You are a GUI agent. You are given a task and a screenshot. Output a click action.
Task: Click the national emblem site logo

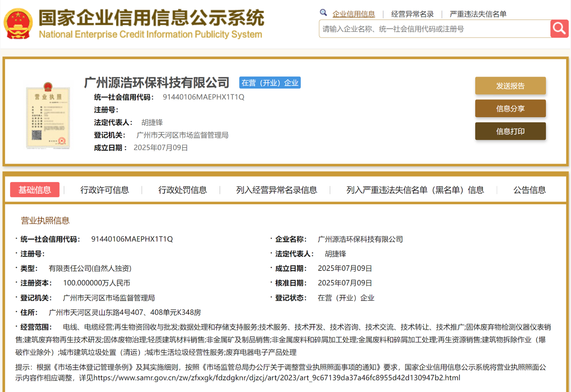18,24
